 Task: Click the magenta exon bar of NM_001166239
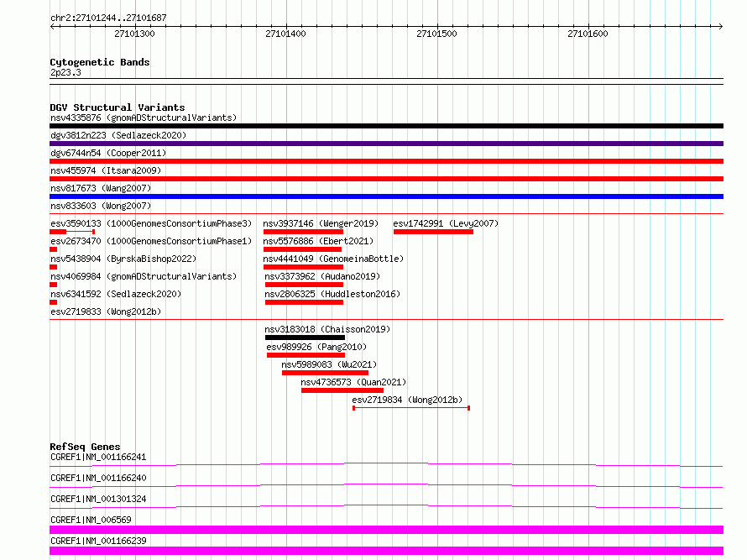tap(386, 551)
